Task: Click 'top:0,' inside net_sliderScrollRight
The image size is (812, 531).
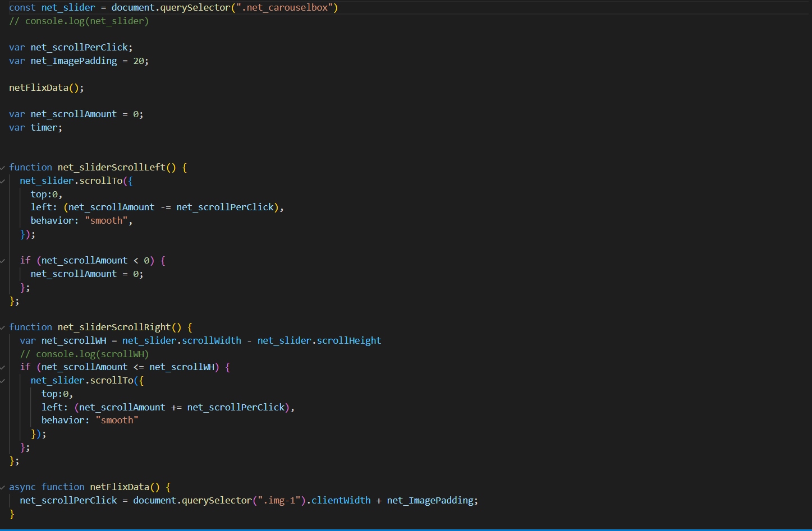Action: tap(57, 394)
